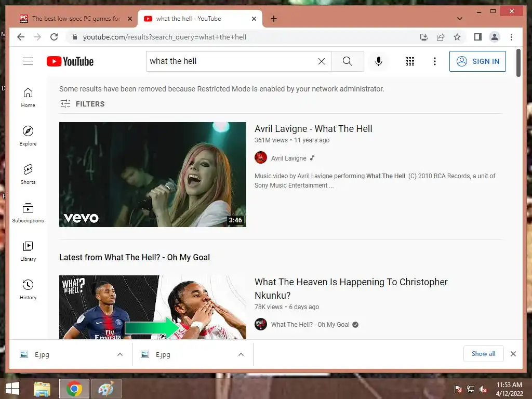The image size is (532, 399).
Task: Close the PC games tab
Action: click(129, 19)
